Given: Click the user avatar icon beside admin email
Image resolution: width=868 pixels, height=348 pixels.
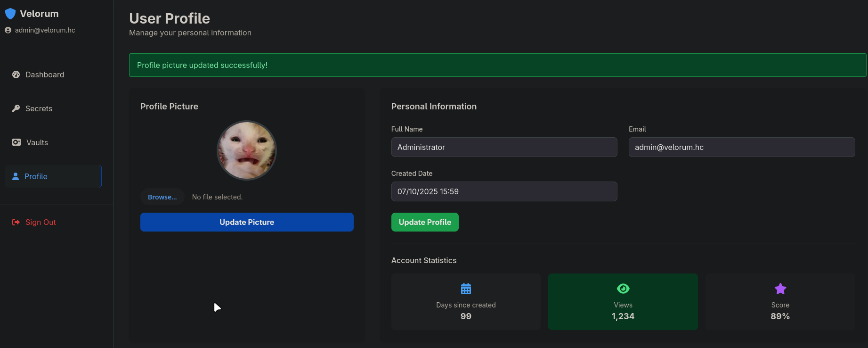Looking at the screenshot, I should (8, 30).
